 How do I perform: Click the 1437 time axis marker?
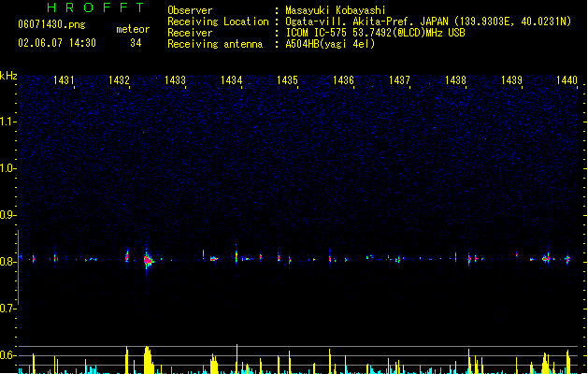pos(399,80)
